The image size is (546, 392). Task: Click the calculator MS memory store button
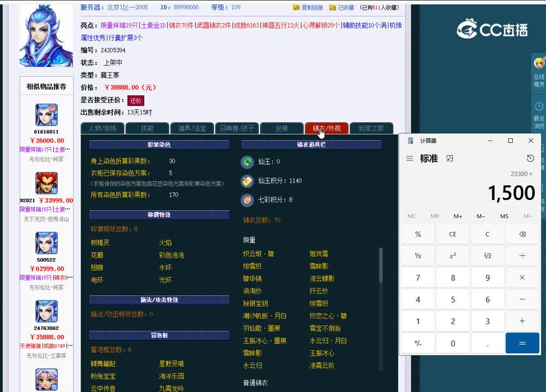(504, 216)
